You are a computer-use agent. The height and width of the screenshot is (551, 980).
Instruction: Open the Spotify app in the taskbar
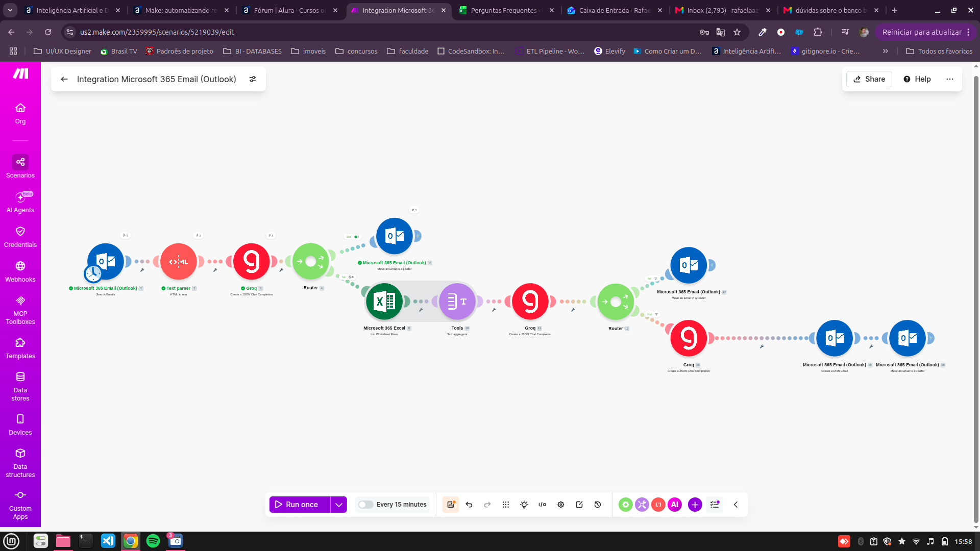(153, 541)
